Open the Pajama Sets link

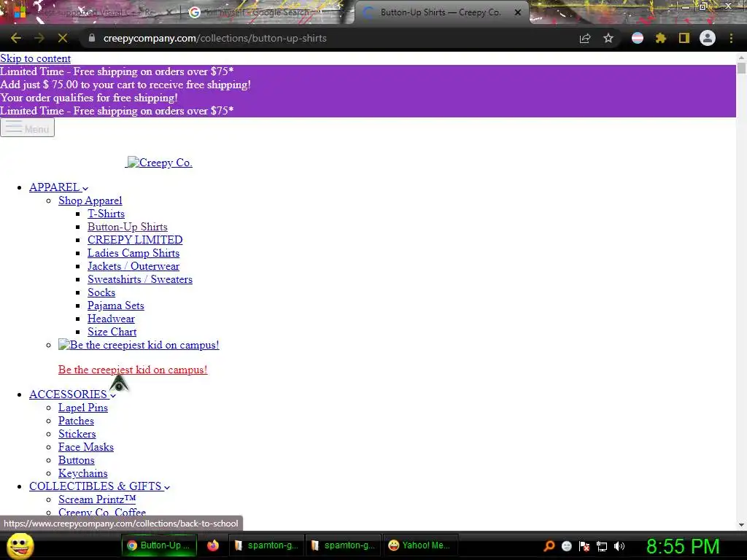116,306
